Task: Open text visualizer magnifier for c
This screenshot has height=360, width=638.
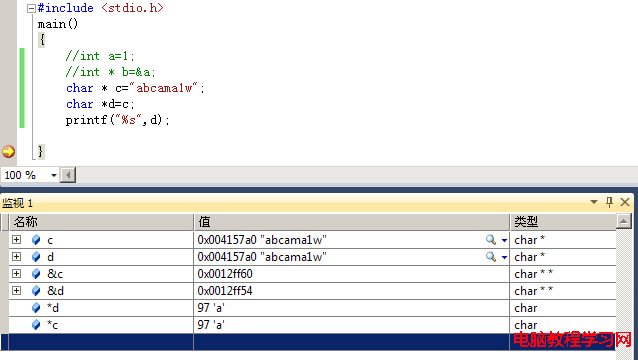Action: coord(491,240)
